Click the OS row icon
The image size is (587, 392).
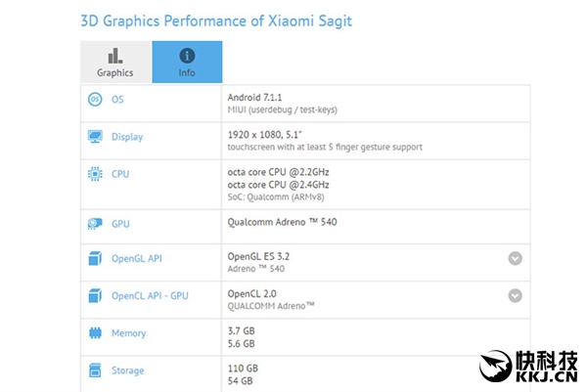coord(95,100)
